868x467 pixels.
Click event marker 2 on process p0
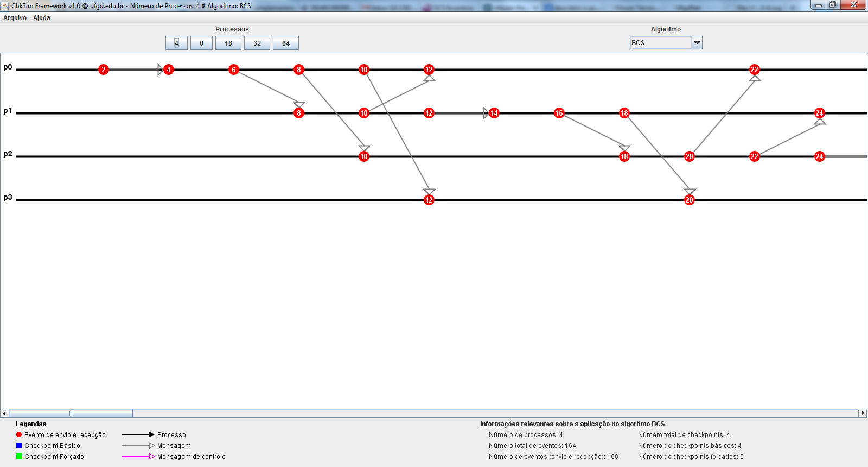pos(104,70)
